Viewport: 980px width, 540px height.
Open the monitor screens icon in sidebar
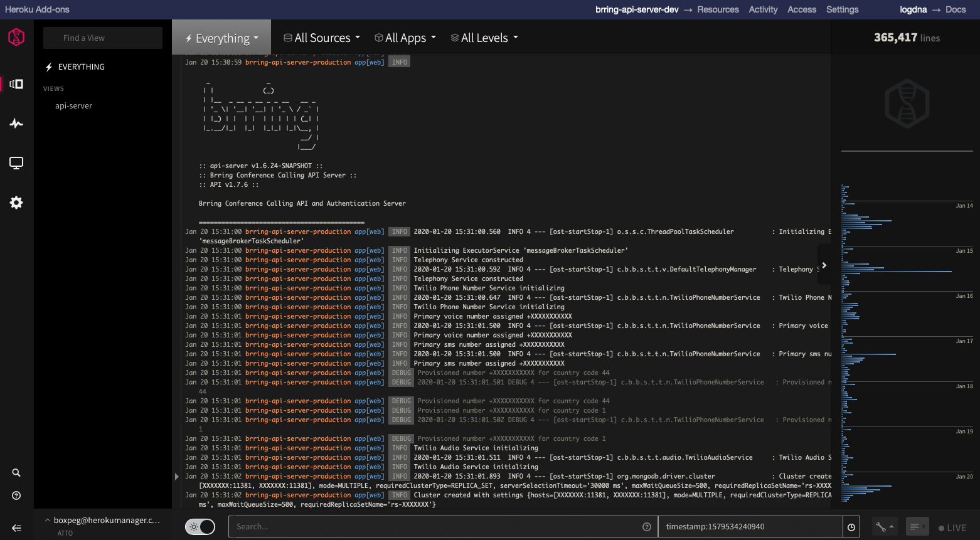pos(16,163)
